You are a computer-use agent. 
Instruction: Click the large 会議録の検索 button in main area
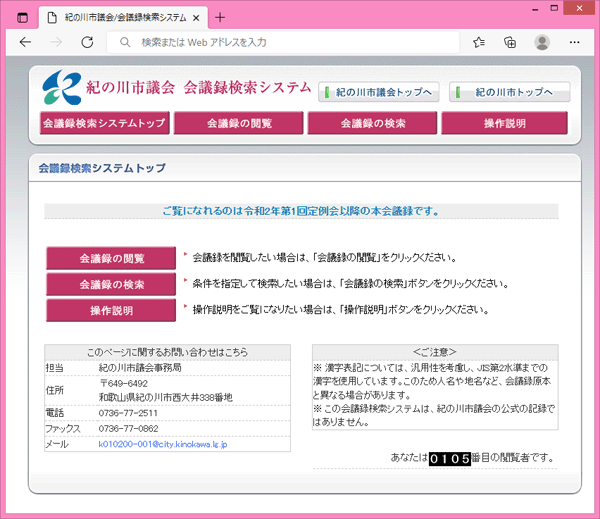pyautogui.click(x=111, y=284)
